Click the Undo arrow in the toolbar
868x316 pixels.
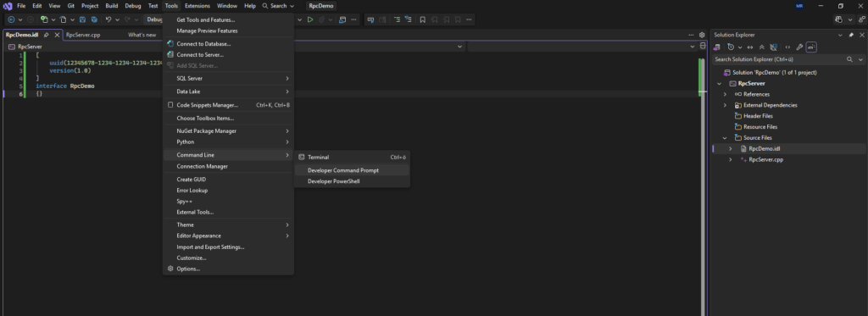point(108,19)
